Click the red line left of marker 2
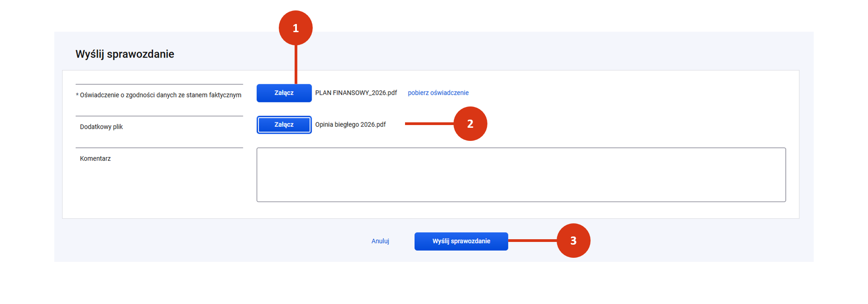 click(429, 123)
